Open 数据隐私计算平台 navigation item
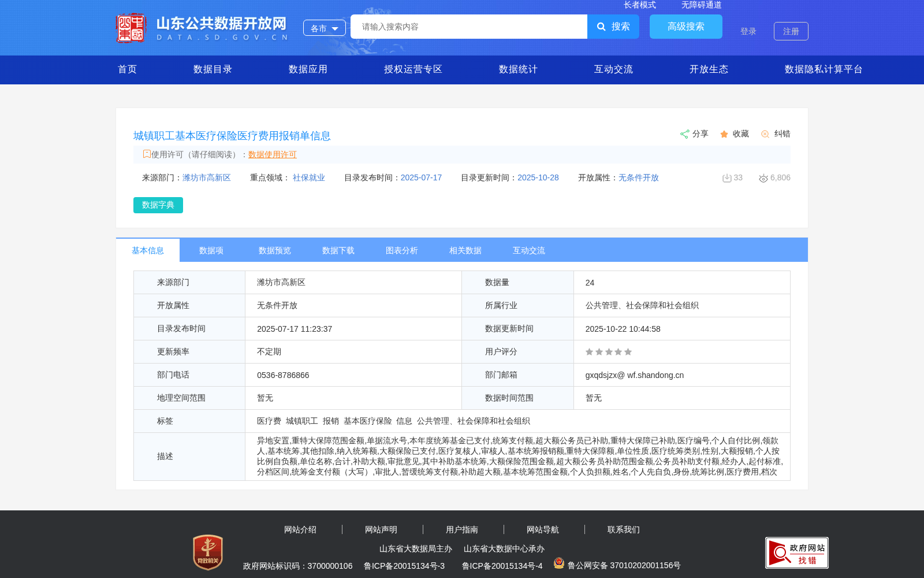924x578 pixels. (x=824, y=69)
